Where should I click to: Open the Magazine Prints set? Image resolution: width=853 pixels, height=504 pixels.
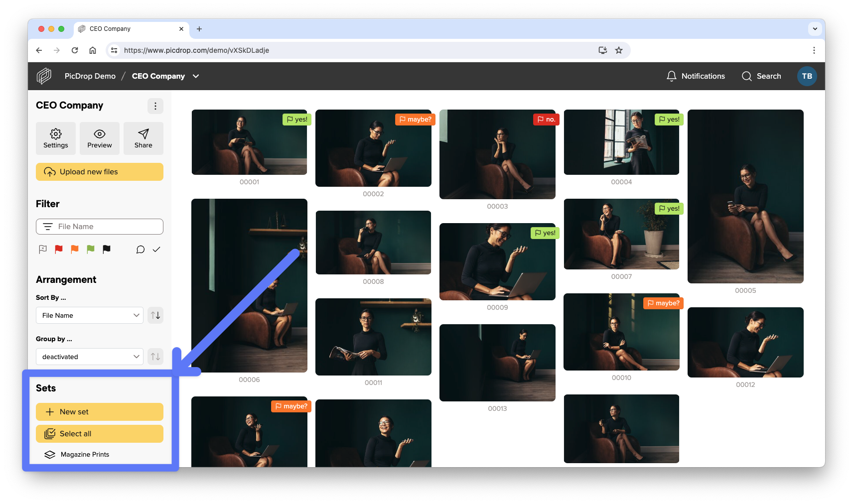click(x=85, y=454)
